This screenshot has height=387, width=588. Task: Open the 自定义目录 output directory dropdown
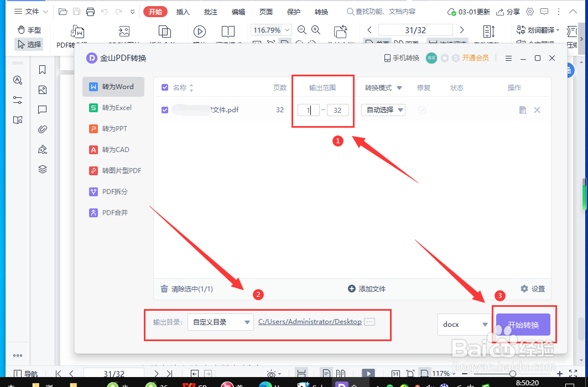click(221, 322)
